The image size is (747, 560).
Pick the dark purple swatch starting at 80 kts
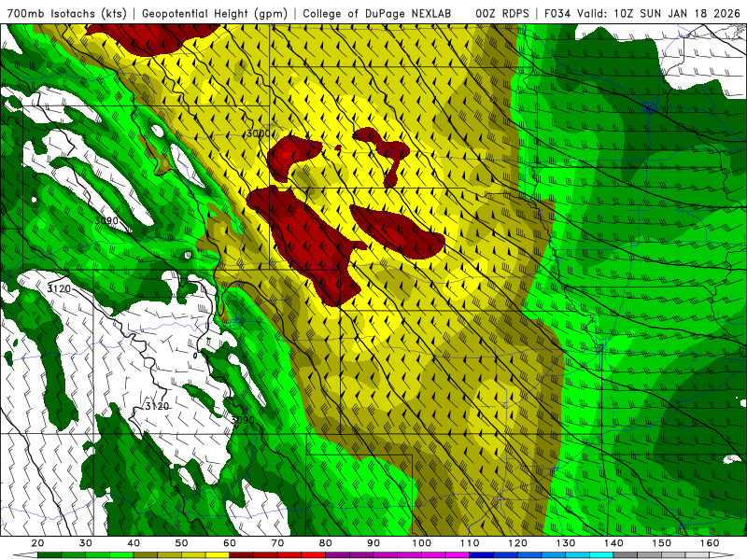tap(337, 555)
